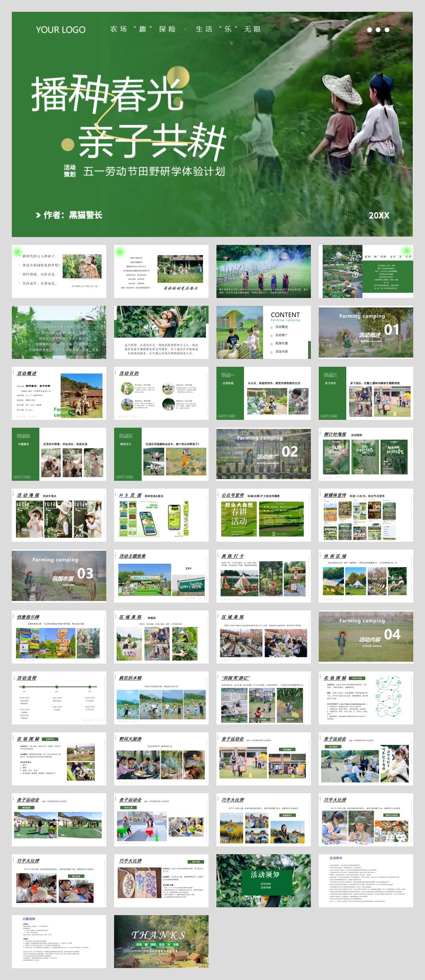Image resolution: width=425 pixels, height=980 pixels.
Task: Open the 野间大厨房 slide
Action: 161,759
